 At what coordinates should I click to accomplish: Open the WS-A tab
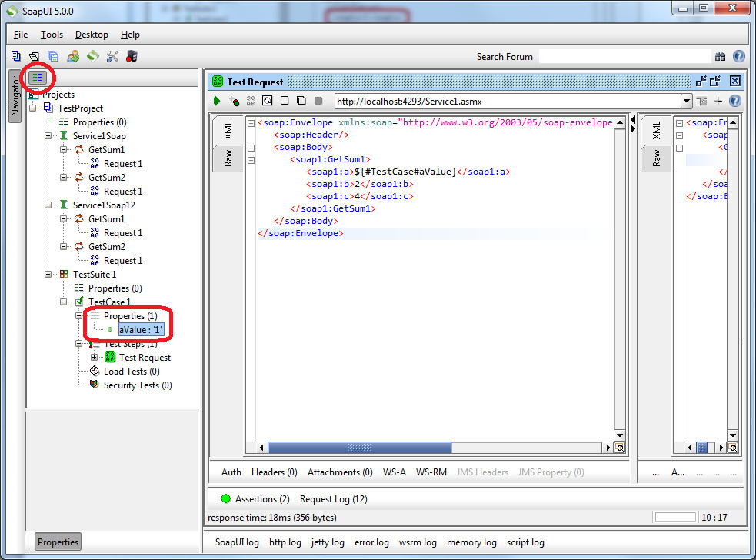395,472
